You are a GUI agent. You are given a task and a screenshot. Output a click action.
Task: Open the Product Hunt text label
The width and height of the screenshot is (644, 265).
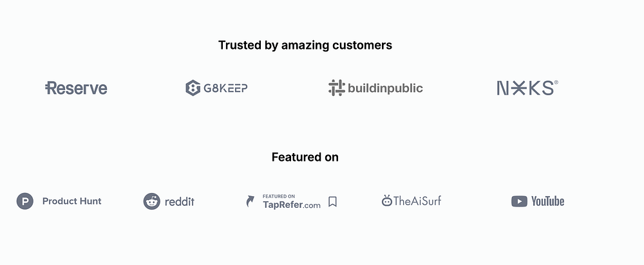tap(71, 201)
